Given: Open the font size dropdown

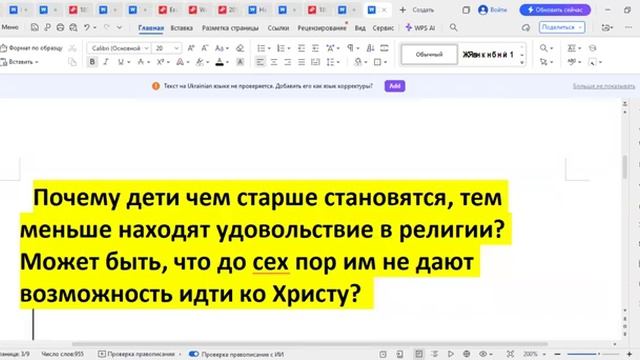Looking at the screenshot, I should tap(176, 48).
